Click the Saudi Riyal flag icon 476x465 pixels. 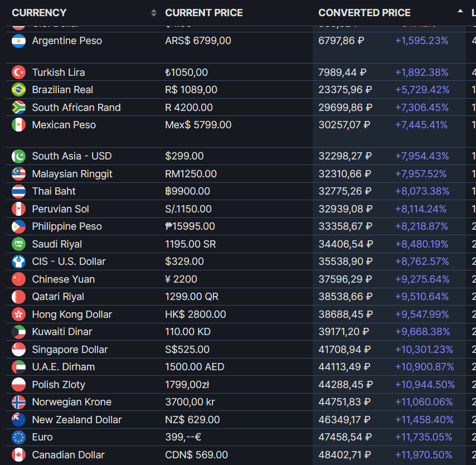[x=19, y=244]
